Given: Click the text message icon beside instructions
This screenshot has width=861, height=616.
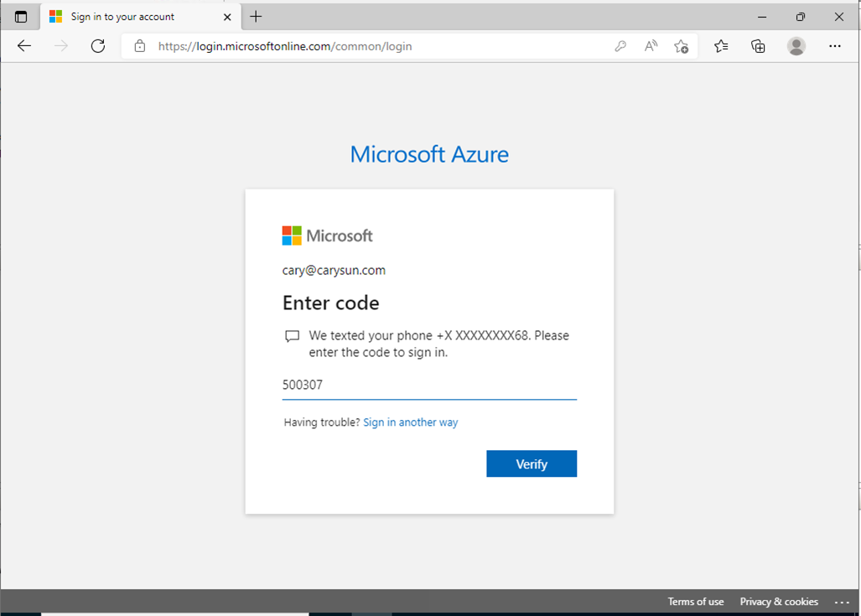Looking at the screenshot, I should click(292, 336).
